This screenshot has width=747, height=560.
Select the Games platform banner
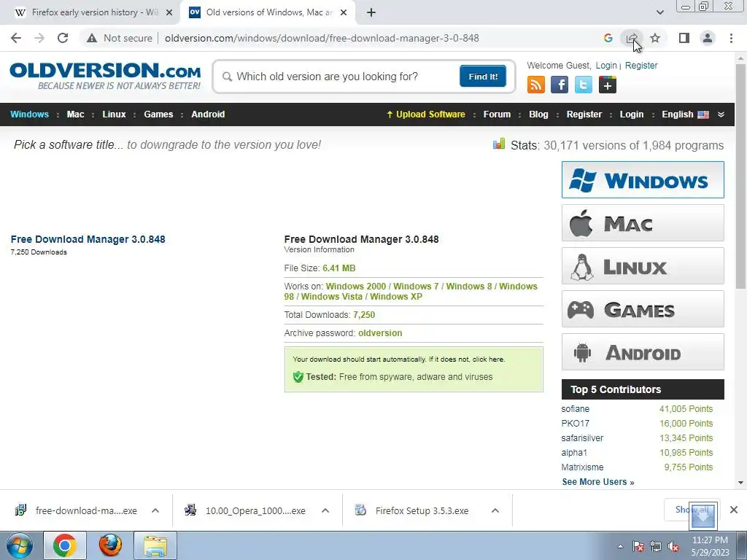[x=643, y=309]
